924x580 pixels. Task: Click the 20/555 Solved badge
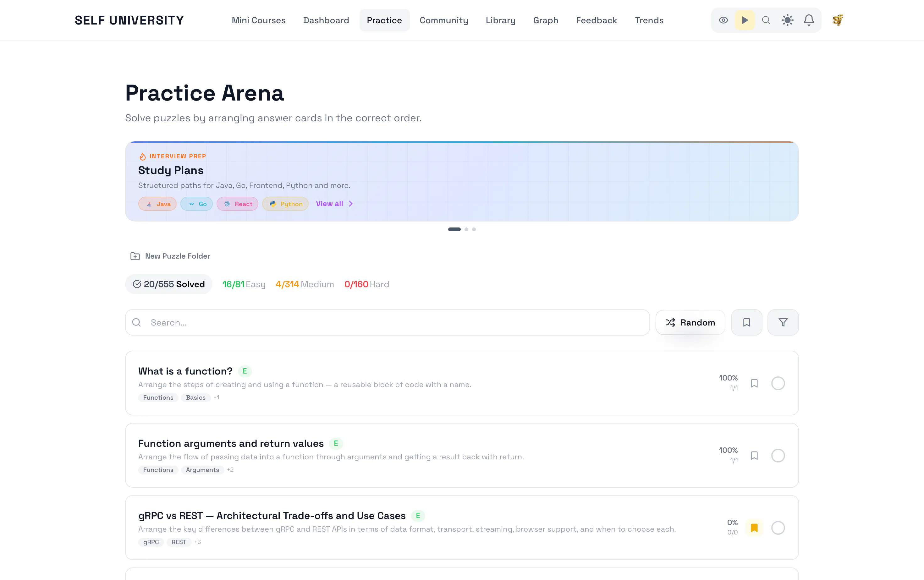[x=169, y=284]
